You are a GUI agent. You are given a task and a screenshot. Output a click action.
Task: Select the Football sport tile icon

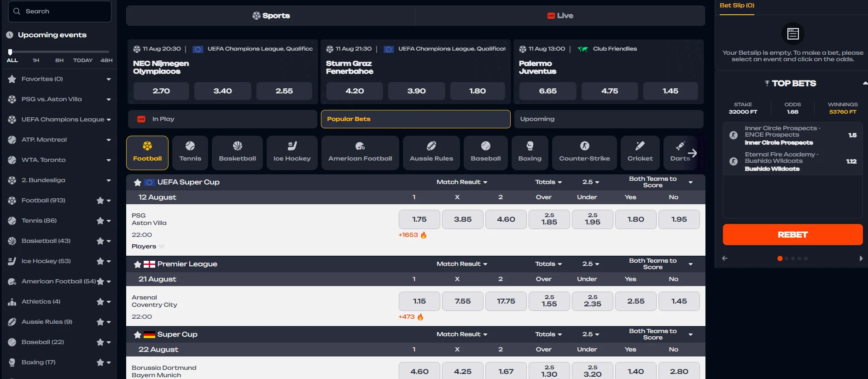tap(147, 146)
